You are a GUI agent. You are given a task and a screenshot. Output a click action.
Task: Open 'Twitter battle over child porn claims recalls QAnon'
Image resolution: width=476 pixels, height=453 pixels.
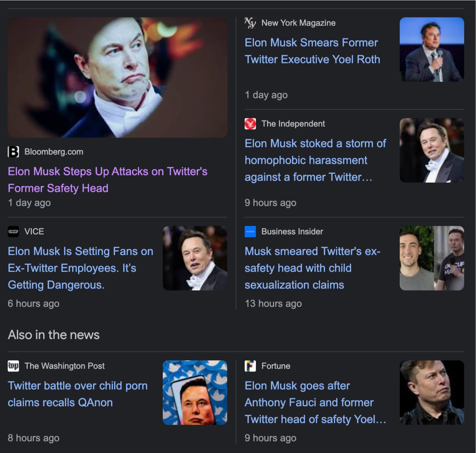(78, 394)
